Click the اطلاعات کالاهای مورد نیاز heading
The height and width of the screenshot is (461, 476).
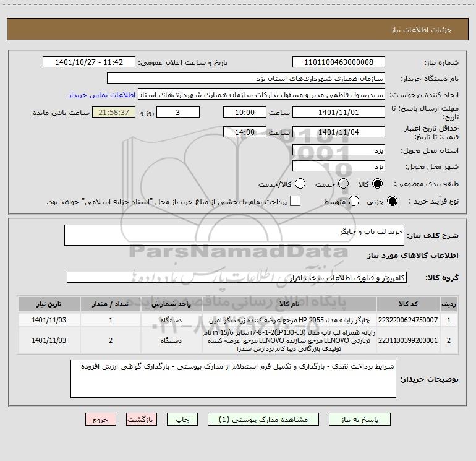pyautogui.click(x=413, y=256)
